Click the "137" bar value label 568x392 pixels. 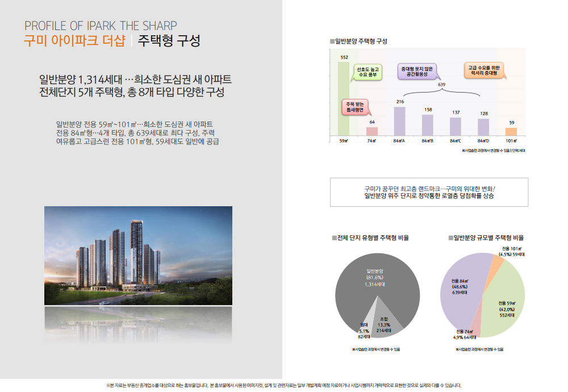(456, 112)
